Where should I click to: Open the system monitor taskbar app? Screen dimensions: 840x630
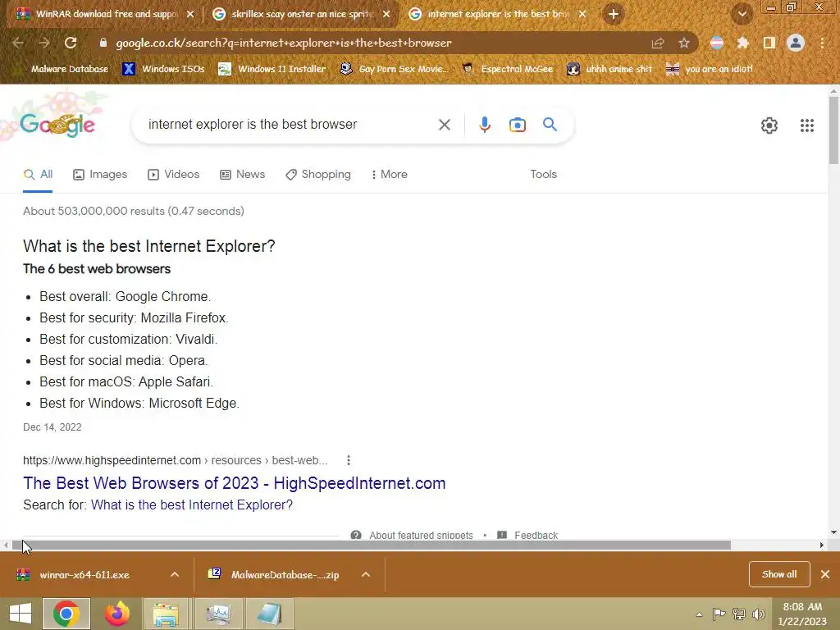(x=218, y=614)
